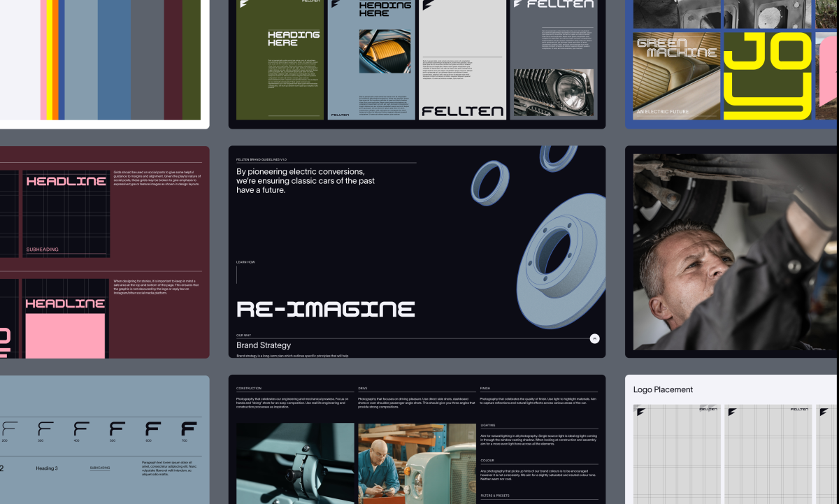Click the LEARN HOW link
The height and width of the screenshot is (504, 839).
pyautogui.click(x=245, y=262)
